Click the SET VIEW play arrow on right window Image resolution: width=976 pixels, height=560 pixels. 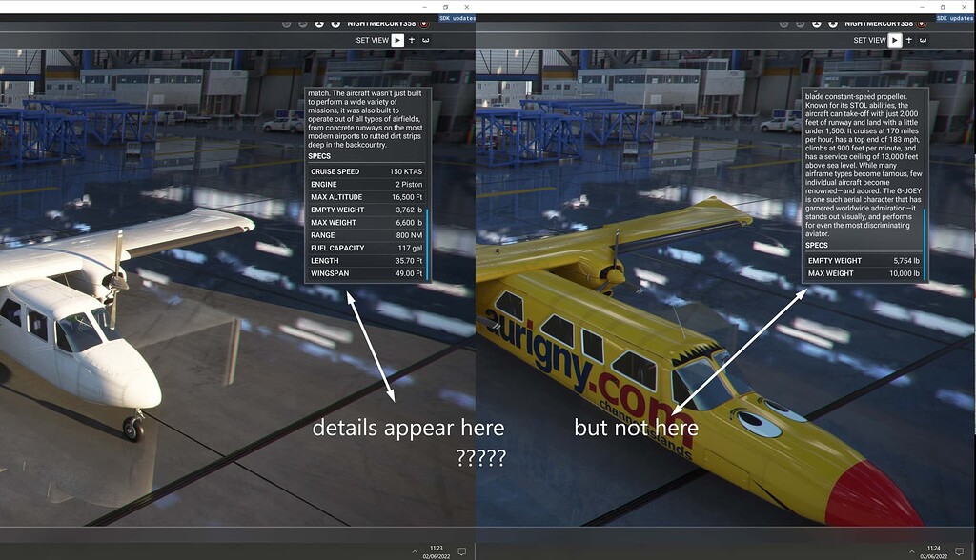click(x=895, y=40)
